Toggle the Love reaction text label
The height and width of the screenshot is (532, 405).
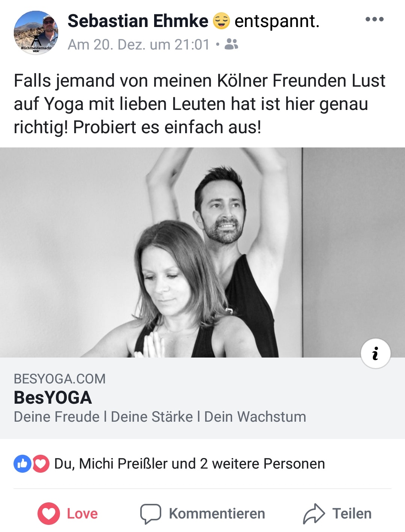(82, 514)
